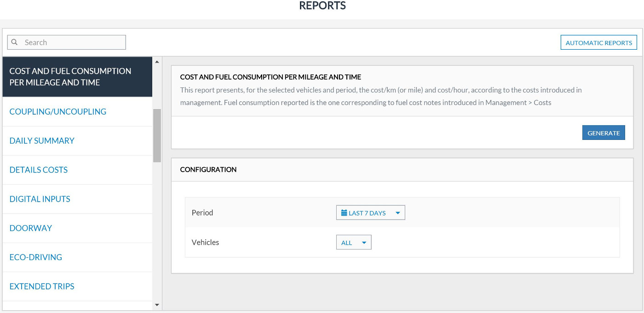Open the Extended Trips report
Screen dimensions: 644x313
[42, 286]
